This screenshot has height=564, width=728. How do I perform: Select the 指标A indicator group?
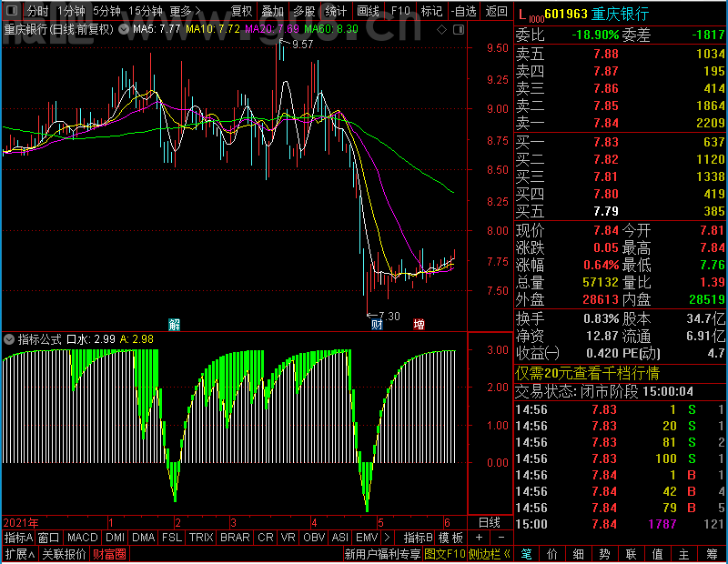18,538
